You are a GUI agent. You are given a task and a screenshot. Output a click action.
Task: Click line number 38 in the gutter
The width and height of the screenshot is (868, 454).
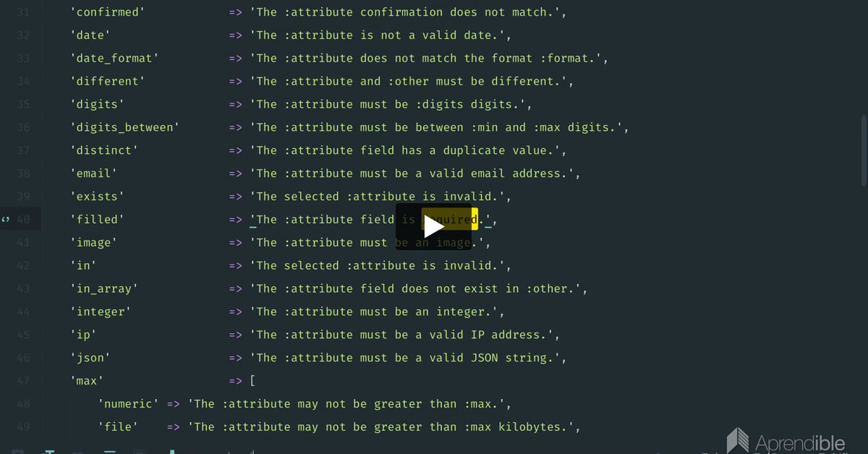(23, 174)
